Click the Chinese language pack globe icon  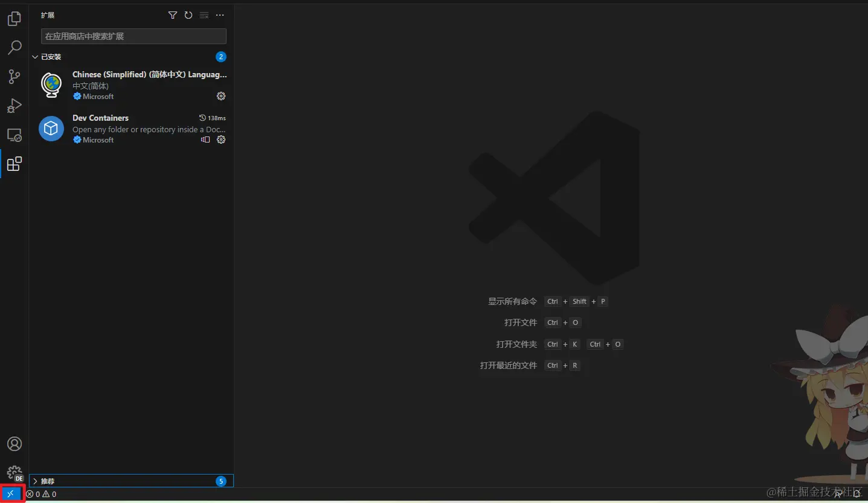click(51, 85)
